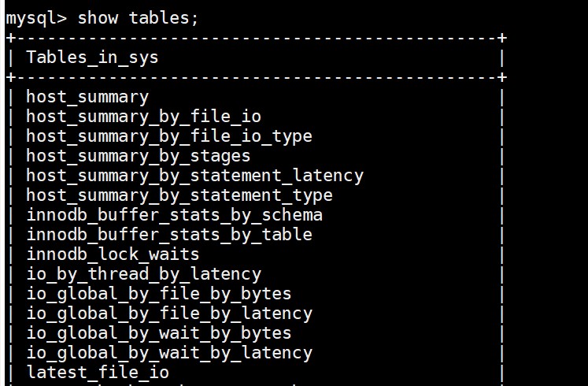Click the top table border line
588x386 pixels.
pyautogui.click(x=257, y=38)
